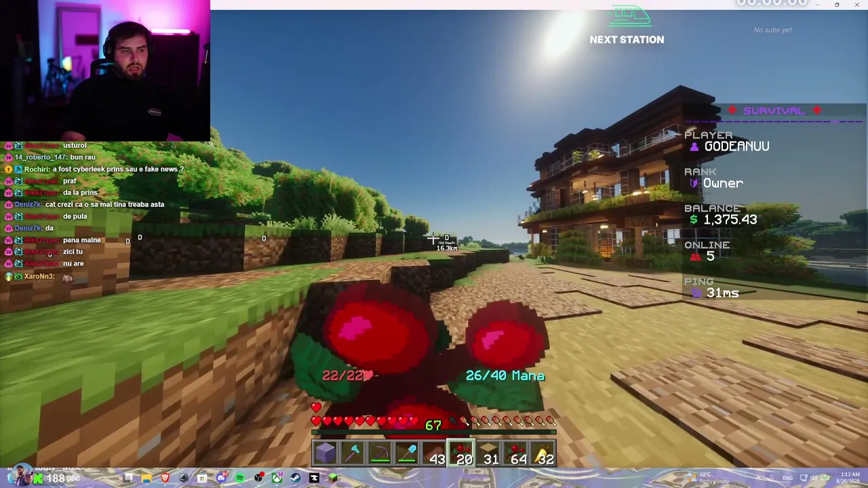The height and width of the screenshot is (488, 868).
Task: Click the chat message 'usturoi'
Action: point(75,146)
